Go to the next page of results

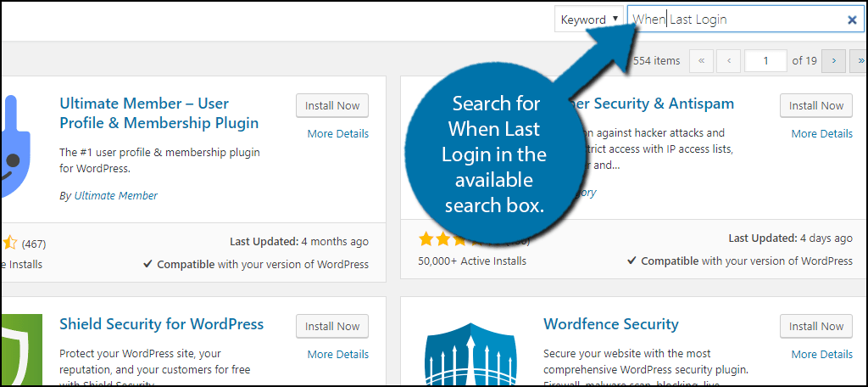pyautogui.click(x=835, y=61)
